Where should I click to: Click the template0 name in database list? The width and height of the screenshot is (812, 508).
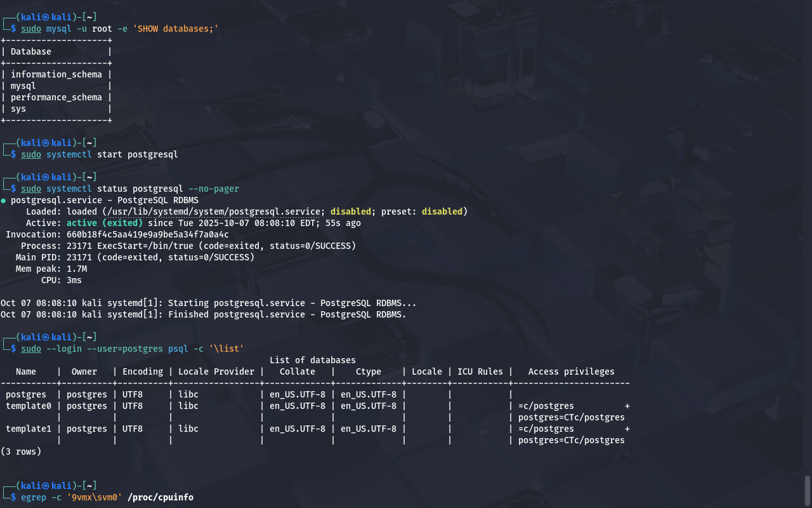[29, 406]
